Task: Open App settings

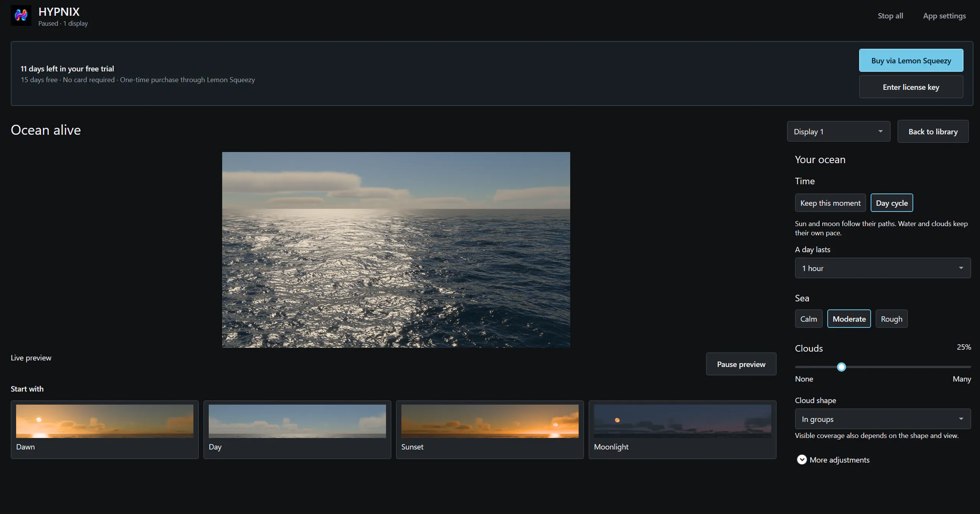Action: pos(944,16)
